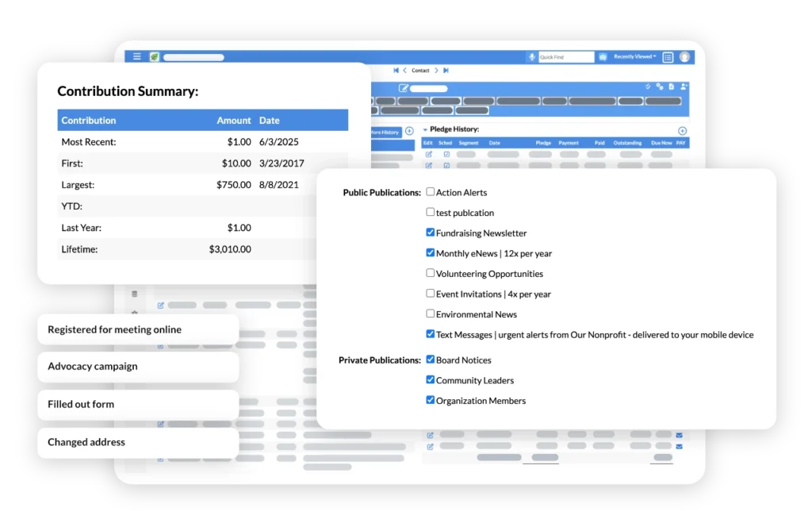The image size is (812, 527).
Task: Check the test publcation checkbox
Action: click(x=431, y=212)
